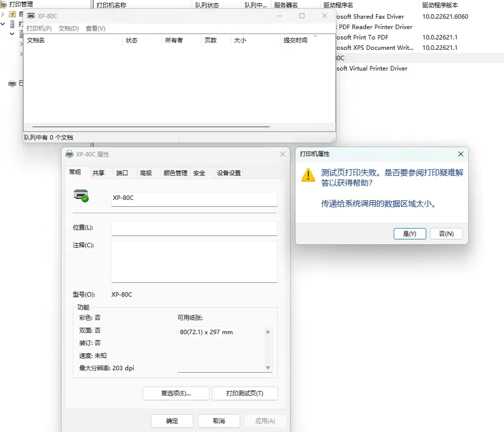Click the printer status icon with green checkmark
This screenshot has width=504, height=432.
coord(81,196)
